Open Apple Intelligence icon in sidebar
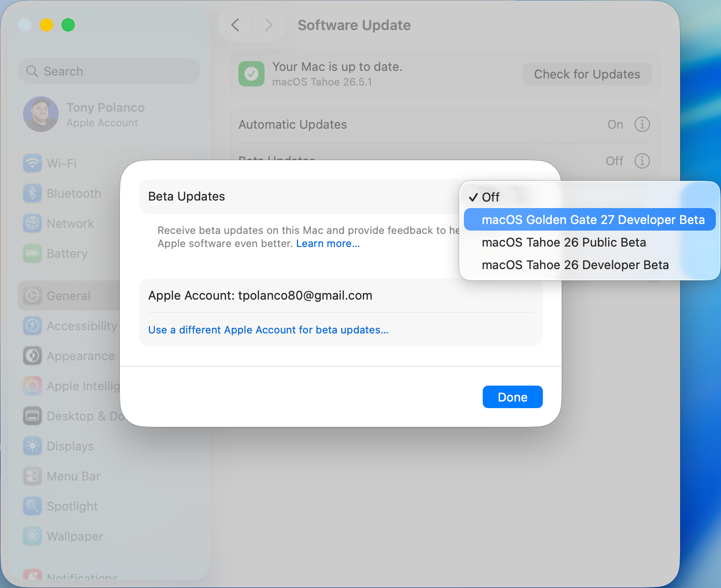This screenshot has height=588, width=721. tap(32, 386)
